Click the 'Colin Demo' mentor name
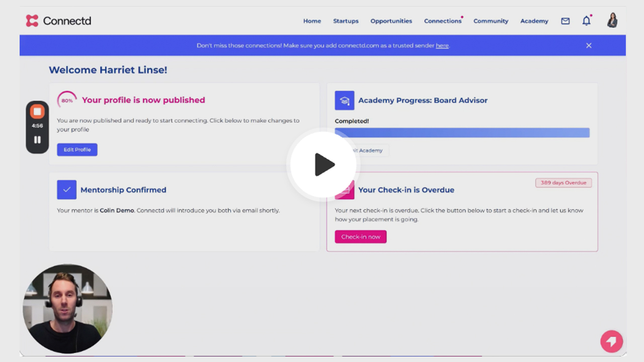This screenshot has height=362, width=644. 117,211
